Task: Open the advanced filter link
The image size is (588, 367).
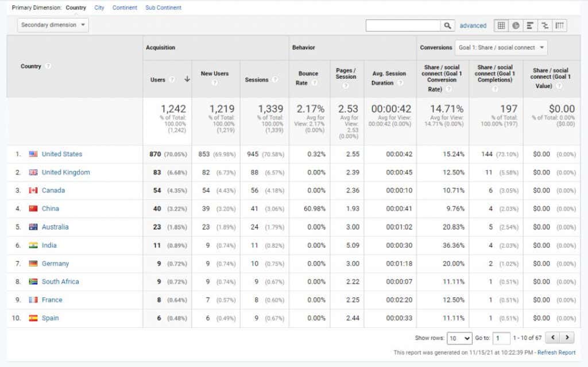Action: click(473, 25)
